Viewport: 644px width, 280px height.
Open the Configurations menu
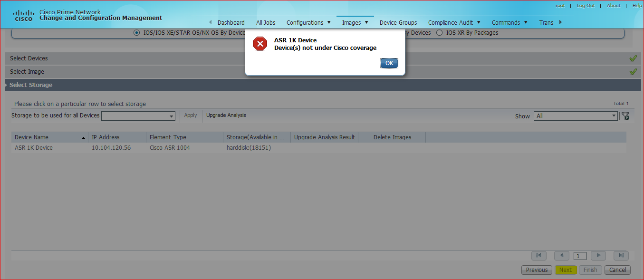point(308,22)
